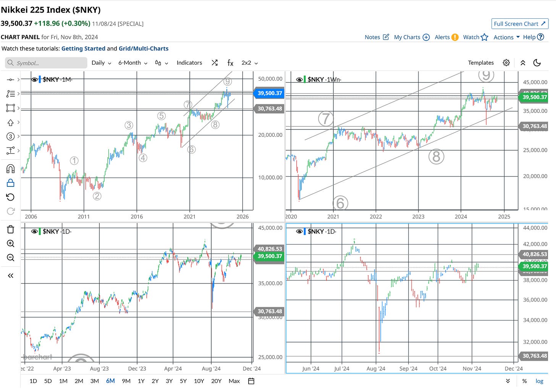
Task: Open the fx expressions icon
Action: [230, 63]
